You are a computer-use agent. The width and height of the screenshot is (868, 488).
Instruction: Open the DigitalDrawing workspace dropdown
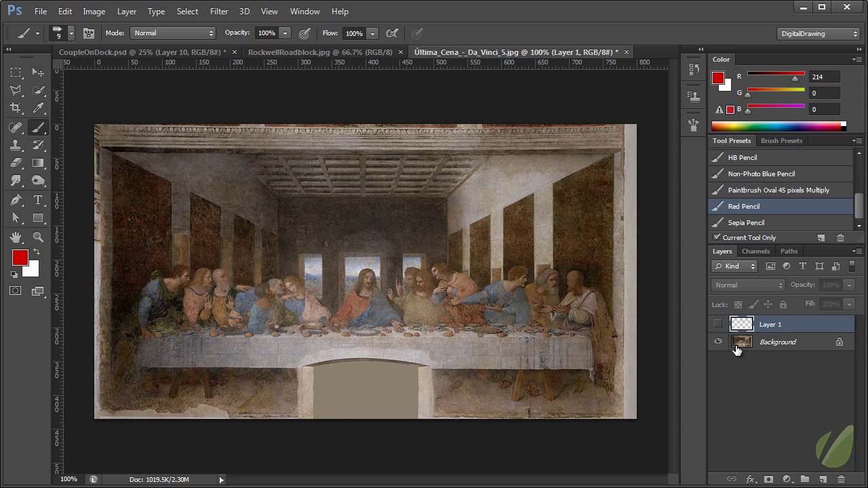pyautogui.click(x=818, y=33)
